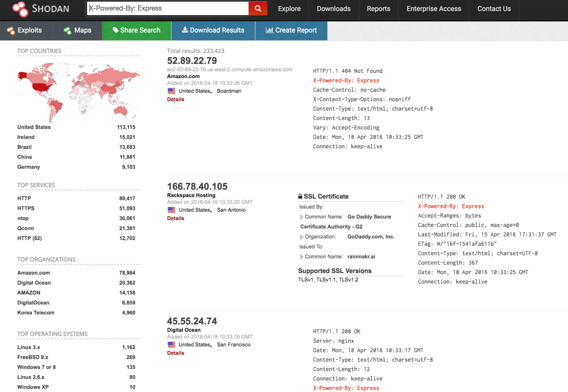Open Maps from the toolbar
568x392 pixels.
click(x=77, y=30)
